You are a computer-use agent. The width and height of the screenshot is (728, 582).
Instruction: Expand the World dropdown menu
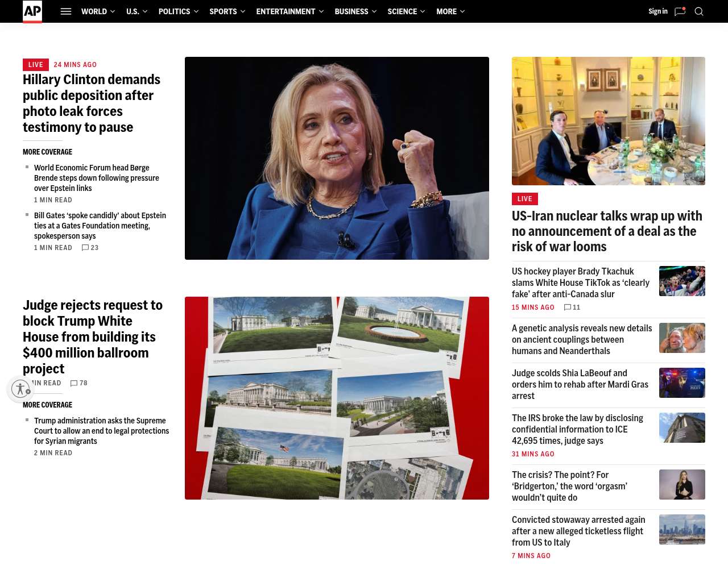pos(98,11)
